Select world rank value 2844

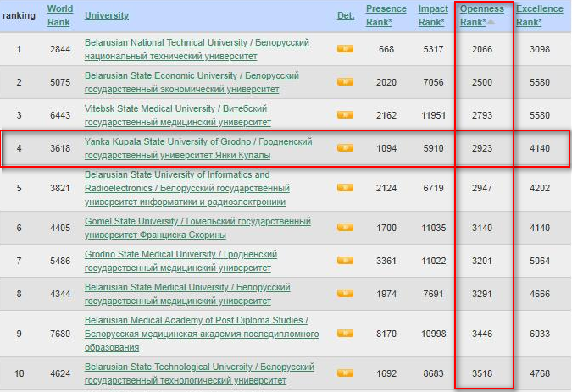click(x=60, y=49)
